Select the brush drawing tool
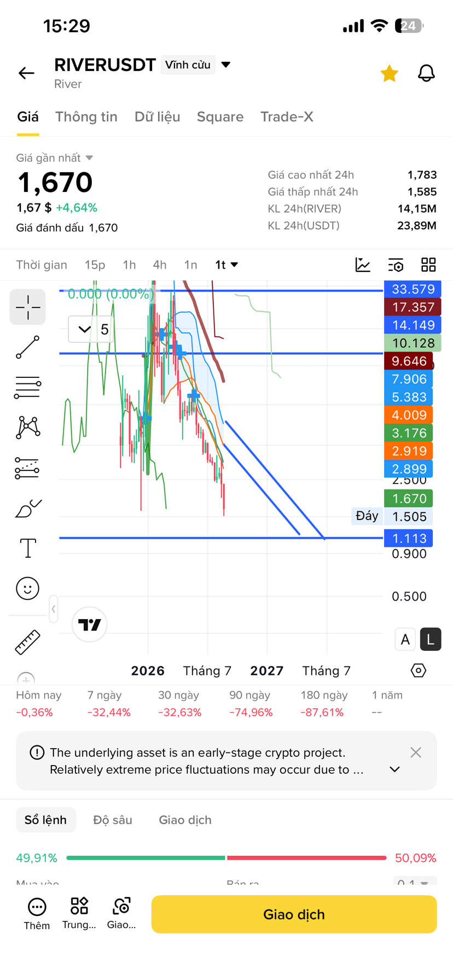This screenshot has width=453, height=980. click(28, 509)
